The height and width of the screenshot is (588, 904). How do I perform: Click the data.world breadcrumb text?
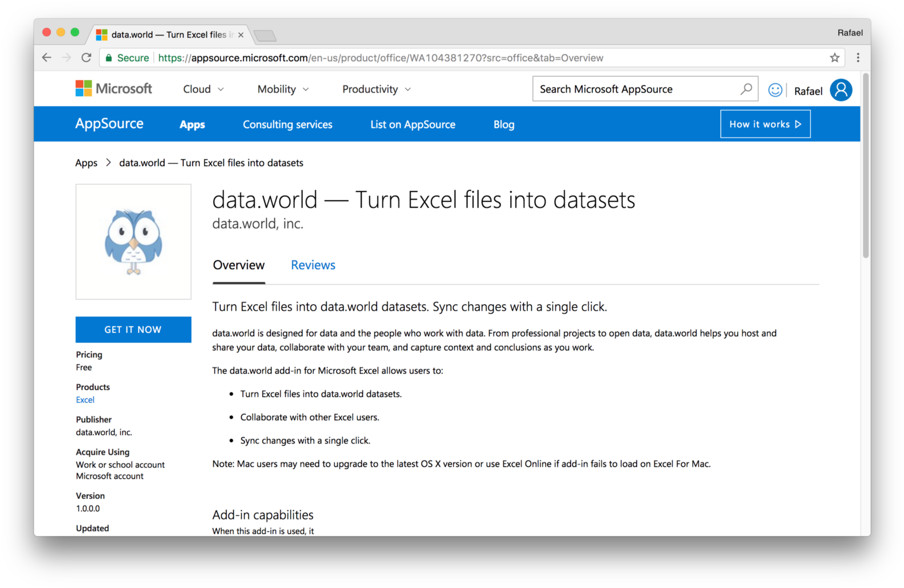pyautogui.click(x=211, y=163)
